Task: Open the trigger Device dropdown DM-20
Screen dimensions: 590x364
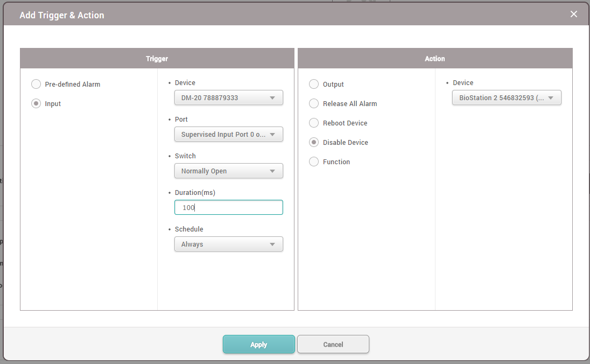Action: (x=228, y=98)
